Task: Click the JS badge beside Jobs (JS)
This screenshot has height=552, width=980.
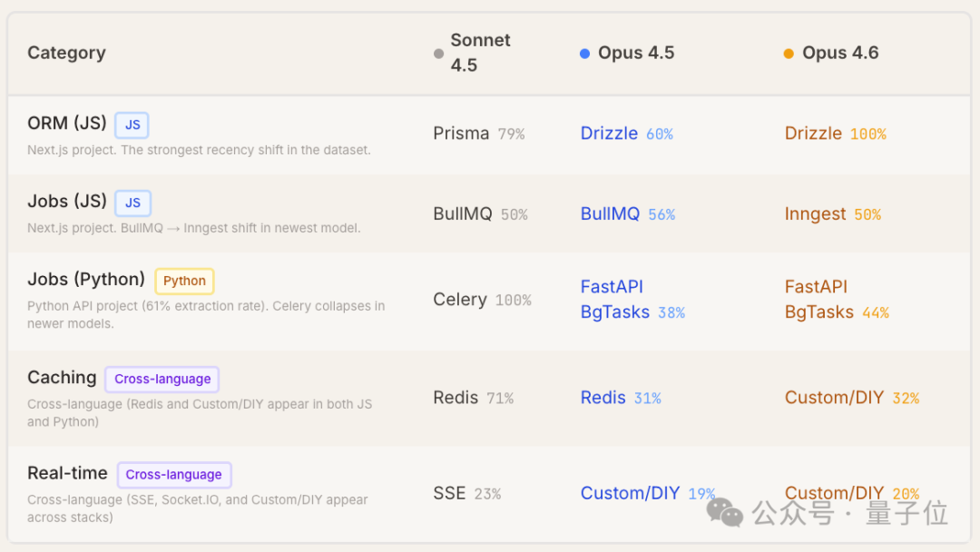Action: point(132,203)
